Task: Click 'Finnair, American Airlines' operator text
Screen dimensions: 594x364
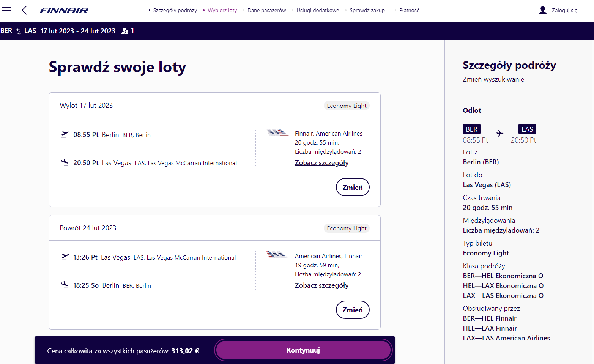Action: (x=329, y=133)
